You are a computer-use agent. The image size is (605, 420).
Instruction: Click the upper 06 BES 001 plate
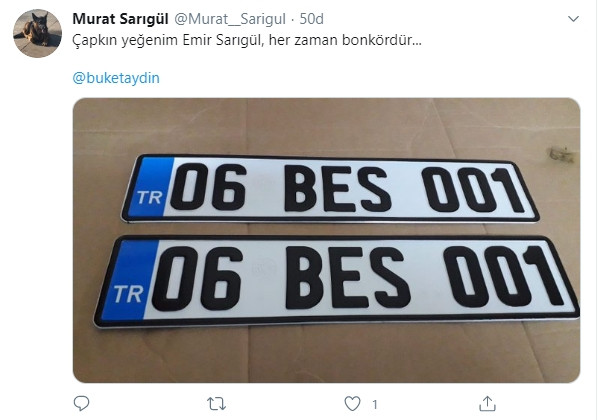tap(330, 189)
